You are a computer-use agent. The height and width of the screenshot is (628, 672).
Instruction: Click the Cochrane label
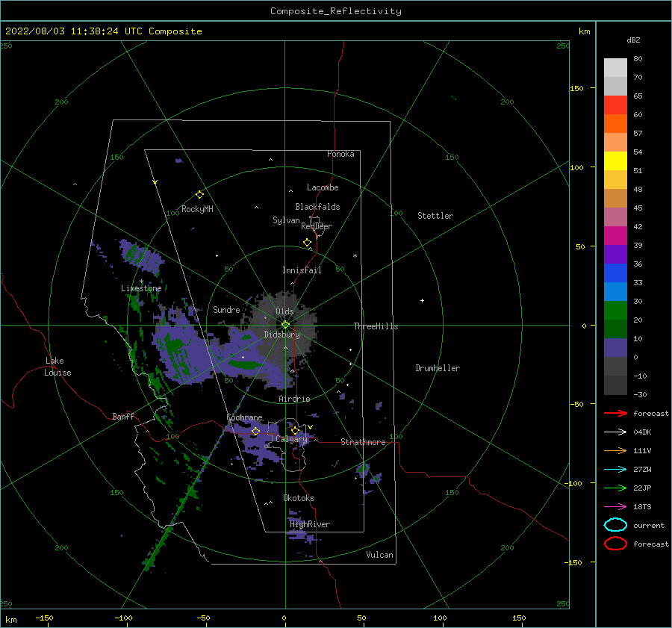244,417
